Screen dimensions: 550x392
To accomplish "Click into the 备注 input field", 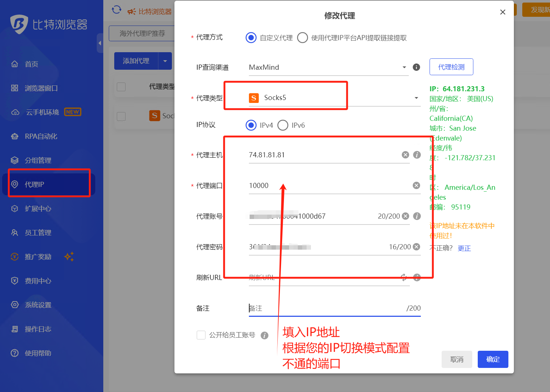I will point(327,308).
